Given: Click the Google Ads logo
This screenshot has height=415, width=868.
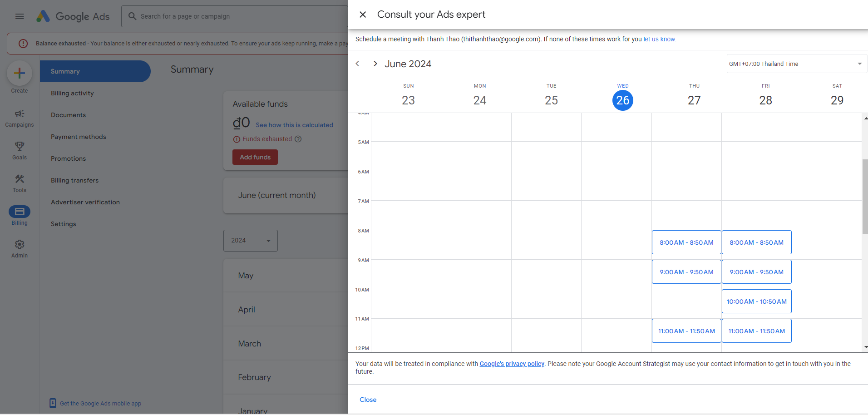Looking at the screenshot, I should click(x=73, y=16).
